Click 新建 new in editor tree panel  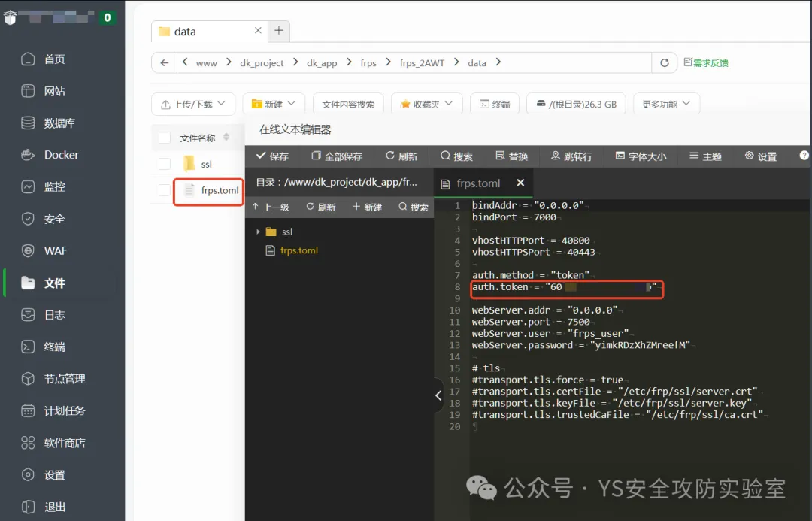point(367,207)
